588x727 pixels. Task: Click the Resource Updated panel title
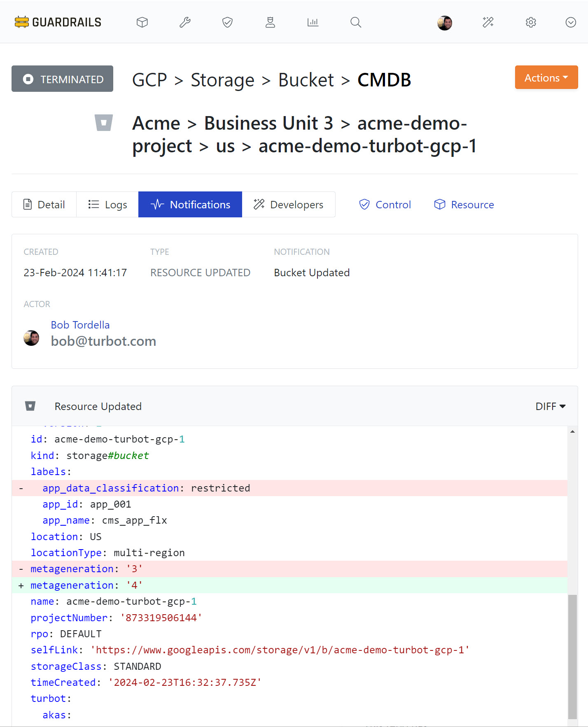coord(98,406)
